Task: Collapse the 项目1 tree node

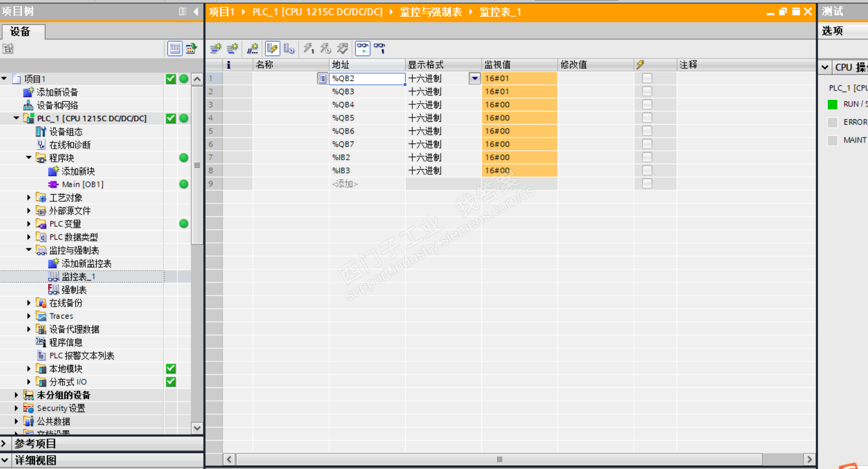Action: point(4,79)
